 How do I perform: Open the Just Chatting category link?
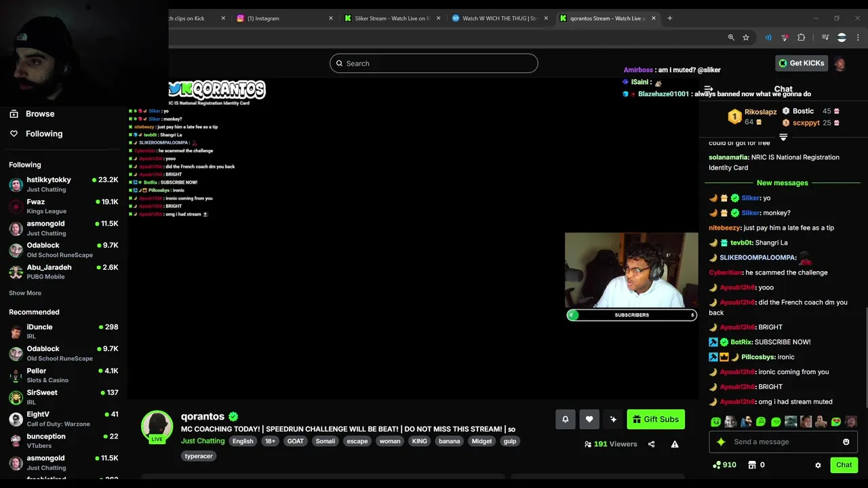pyautogui.click(x=203, y=441)
